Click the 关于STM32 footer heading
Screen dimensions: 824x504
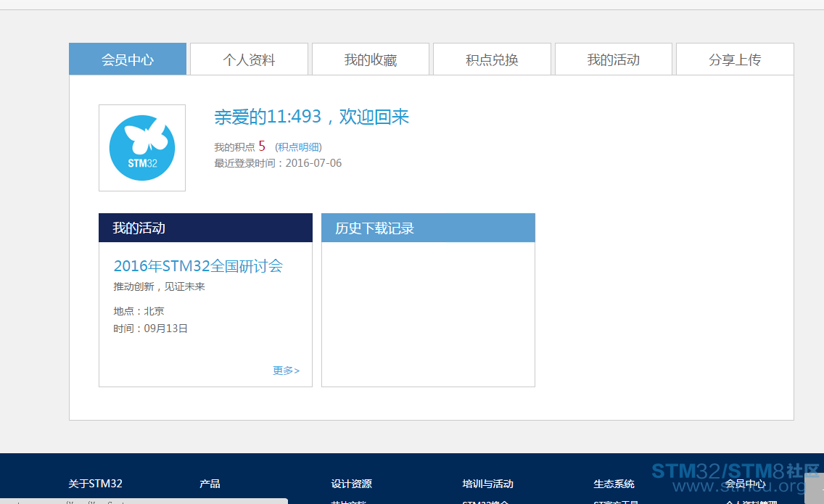[x=95, y=484]
